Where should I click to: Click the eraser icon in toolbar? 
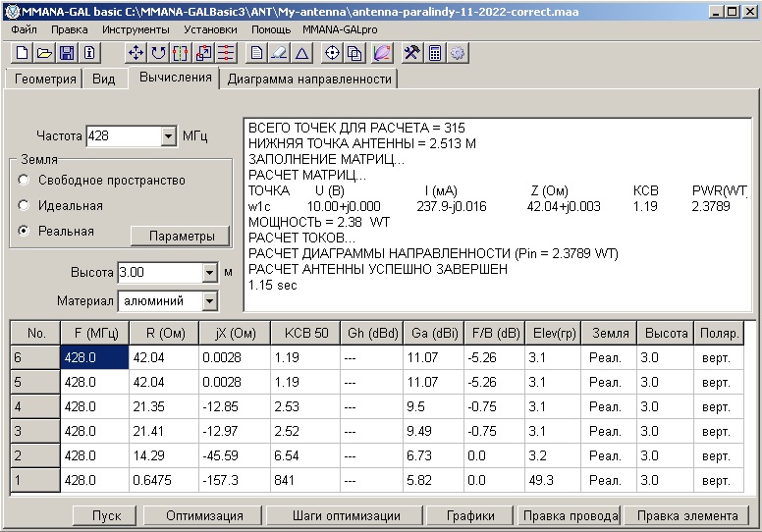point(279,52)
